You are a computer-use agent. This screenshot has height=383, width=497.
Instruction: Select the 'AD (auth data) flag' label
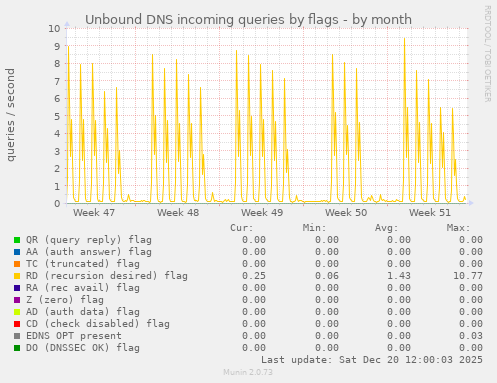83,312
